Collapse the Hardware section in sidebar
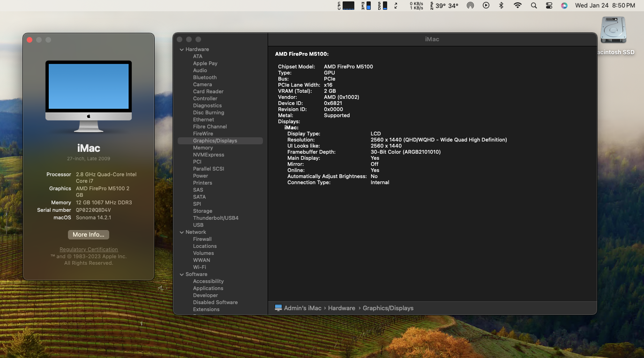This screenshot has height=358, width=644. (182, 49)
